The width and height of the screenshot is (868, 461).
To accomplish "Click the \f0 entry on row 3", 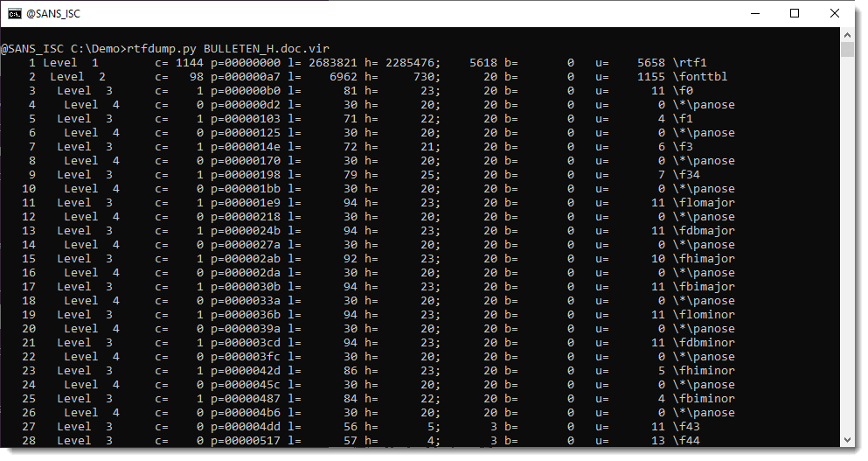I will click(x=683, y=91).
